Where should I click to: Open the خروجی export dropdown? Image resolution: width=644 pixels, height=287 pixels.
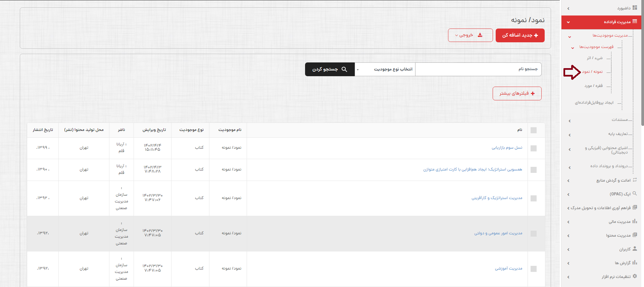pyautogui.click(x=470, y=35)
